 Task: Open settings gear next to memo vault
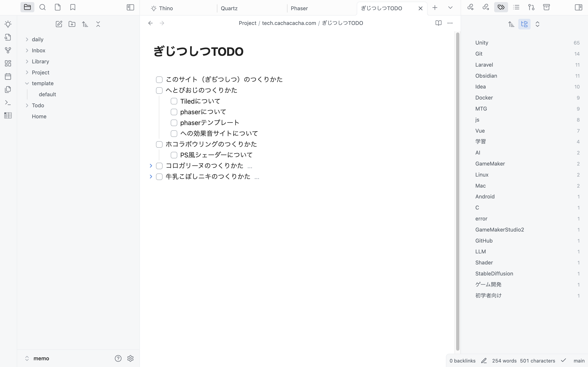pyautogui.click(x=130, y=358)
